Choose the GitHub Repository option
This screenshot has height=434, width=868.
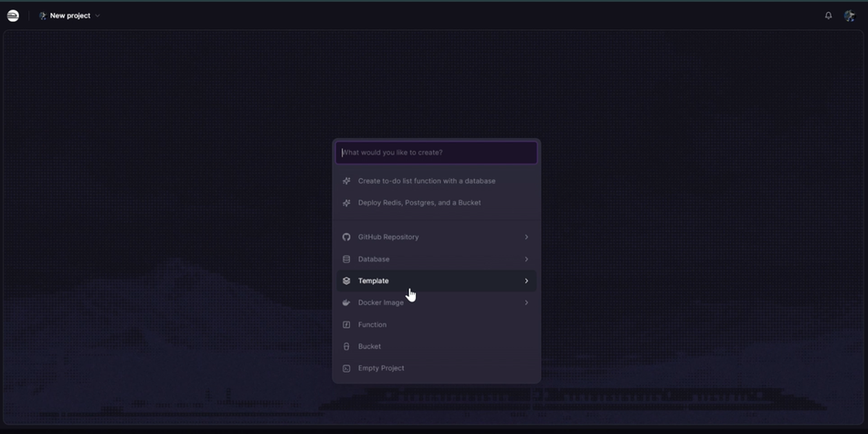(x=436, y=237)
